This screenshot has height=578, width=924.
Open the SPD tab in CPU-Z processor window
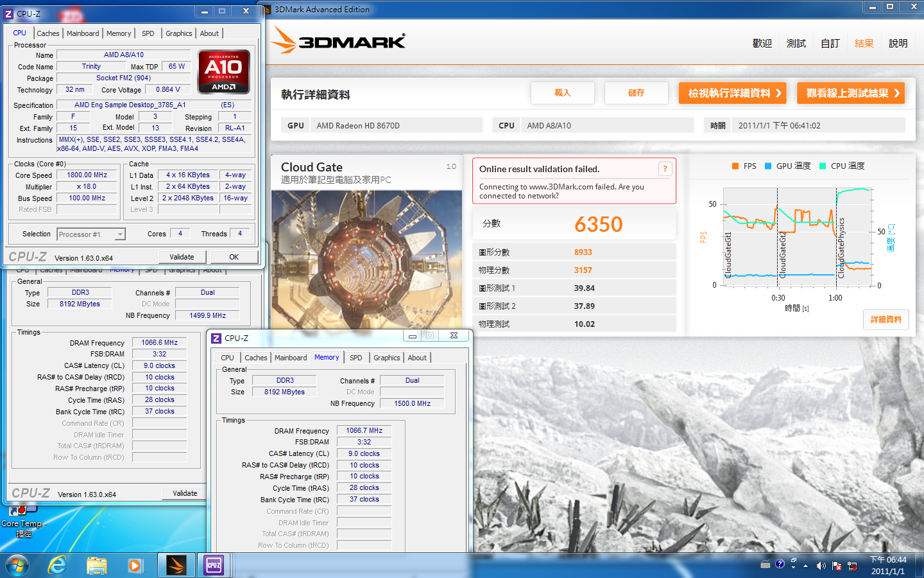coord(148,33)
